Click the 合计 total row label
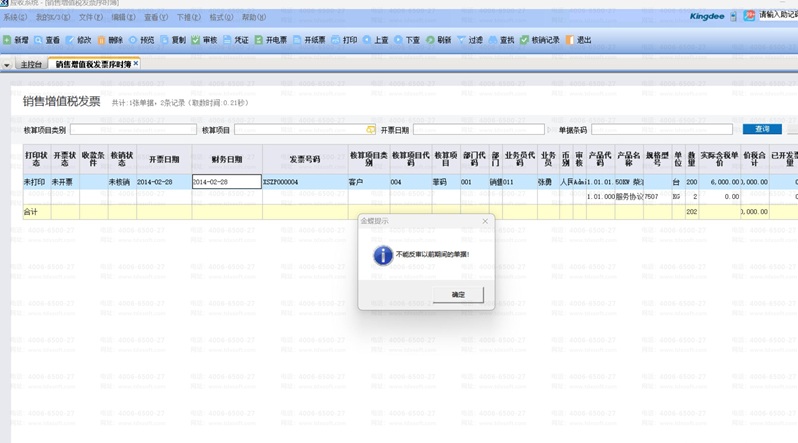Viewport: 798px width, 443px height. [31, 212]
